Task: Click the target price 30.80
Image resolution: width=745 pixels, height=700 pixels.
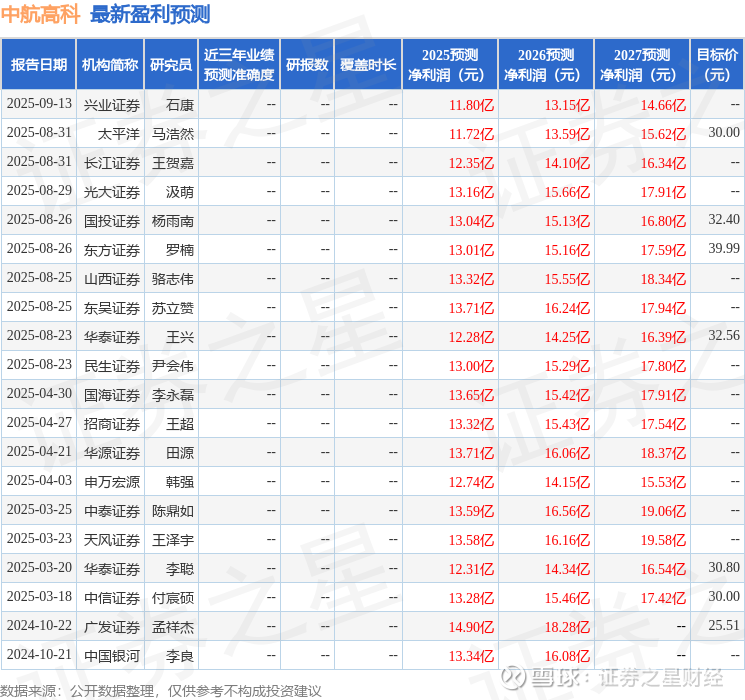Action: point(724,567)
